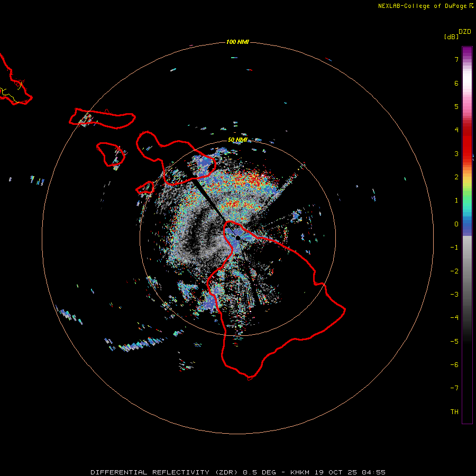The height and width of the screenshot is (476, 476).
Task: Click the color scale value 7
Action: tap(456, 59)
